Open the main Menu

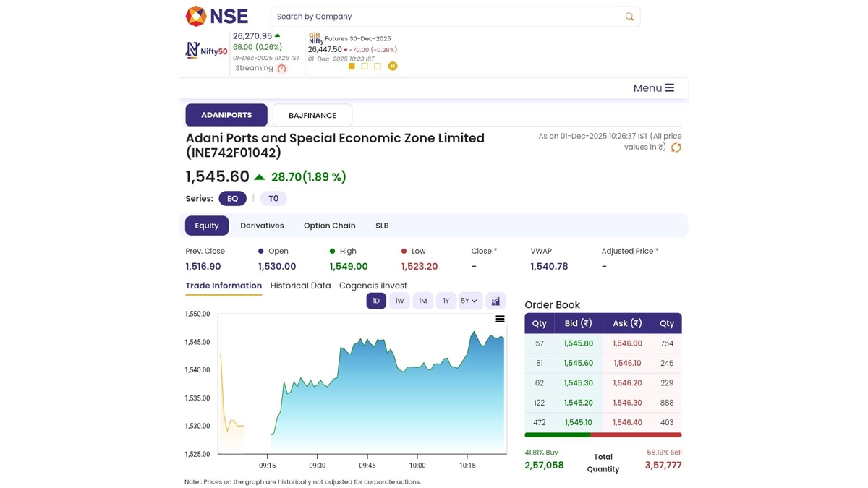(653, 88)
